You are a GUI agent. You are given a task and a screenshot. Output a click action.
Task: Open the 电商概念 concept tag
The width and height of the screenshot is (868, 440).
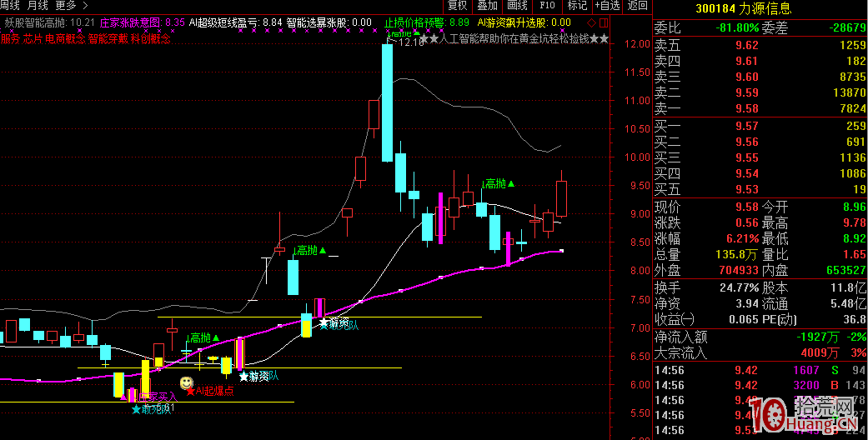(65, 38)
